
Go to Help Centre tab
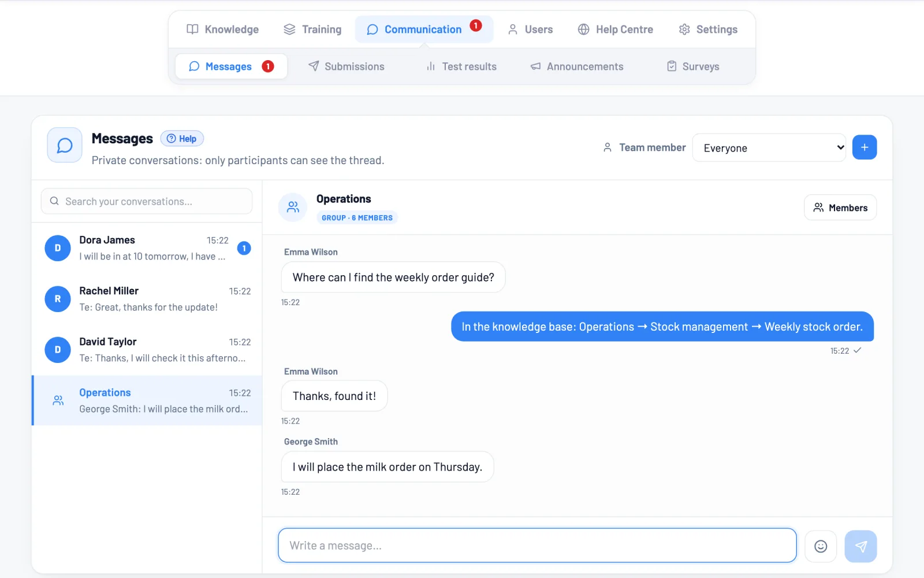pos(616,29)
